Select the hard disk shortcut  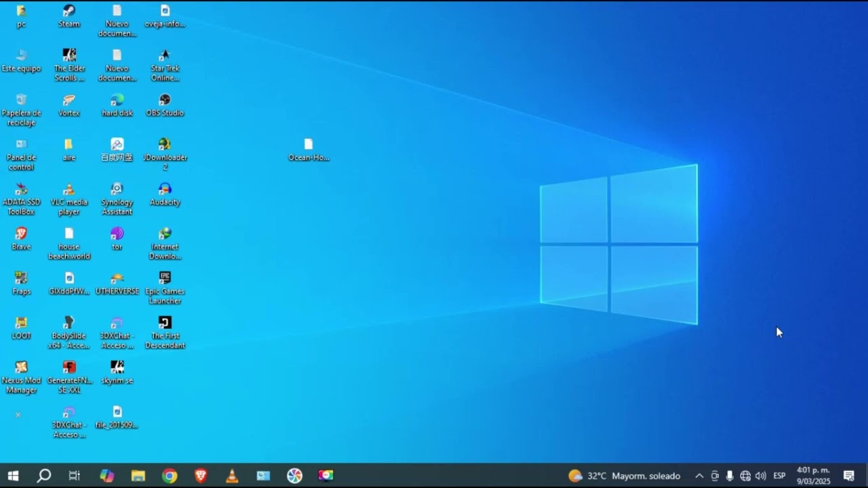[117, 105]
